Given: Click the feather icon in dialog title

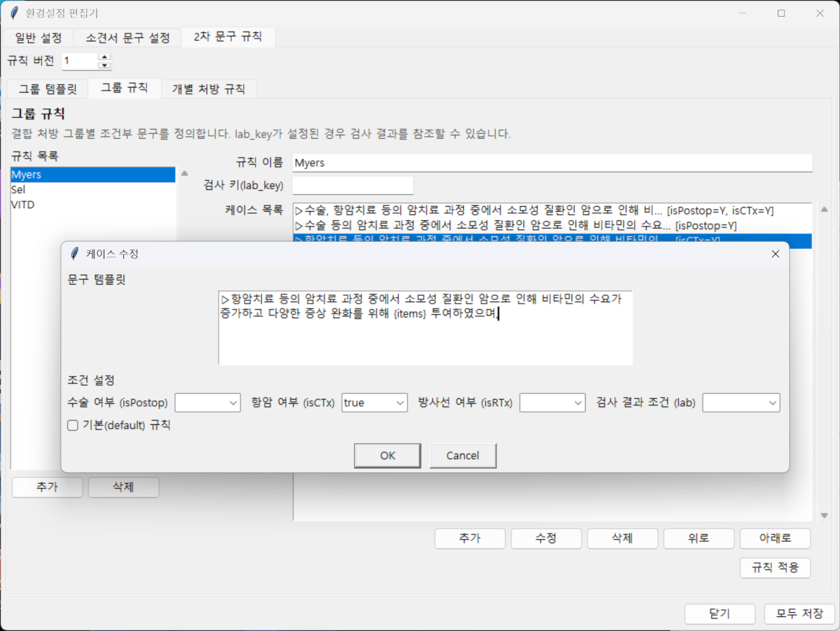Looking at the screenshot, I should click(75, 254).
